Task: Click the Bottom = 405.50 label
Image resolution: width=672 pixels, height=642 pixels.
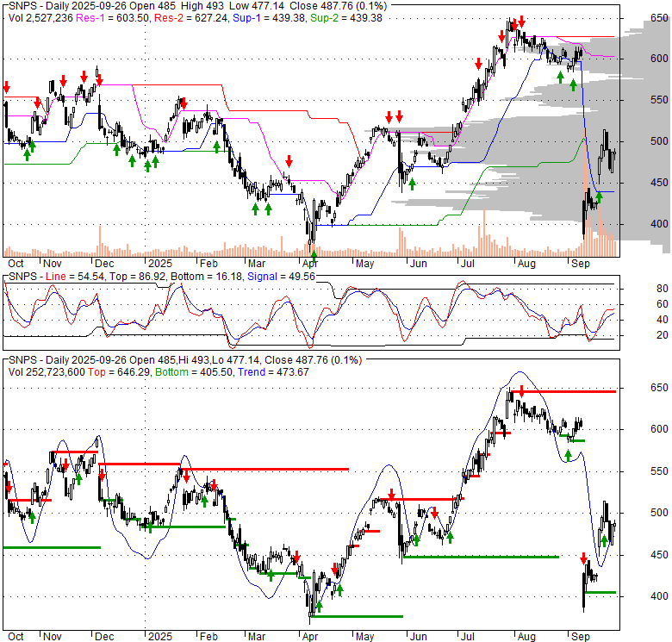Action: coord(194,372)
